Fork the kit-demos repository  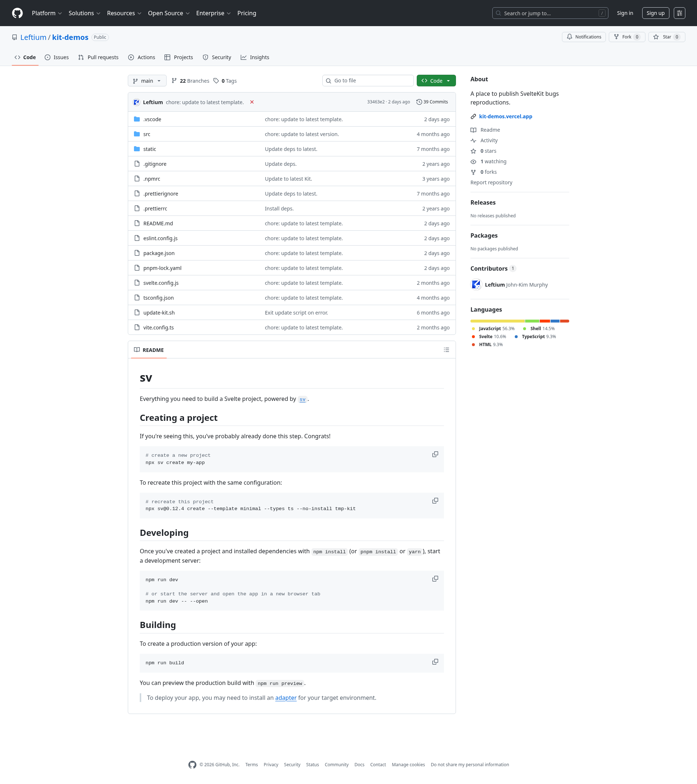pyautogui.click(x=627, y=37)
